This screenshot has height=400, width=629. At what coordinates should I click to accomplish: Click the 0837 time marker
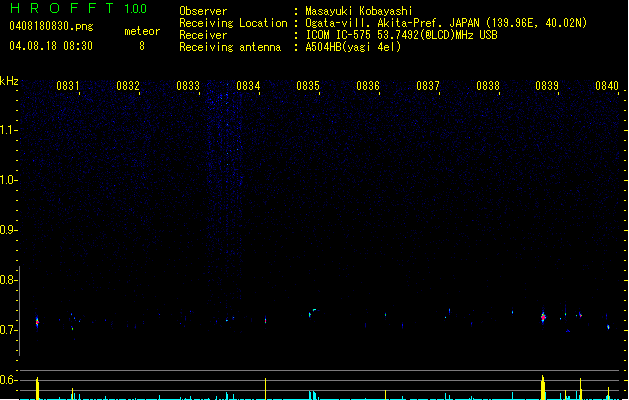pyautogui.click(x=428, y=86)
